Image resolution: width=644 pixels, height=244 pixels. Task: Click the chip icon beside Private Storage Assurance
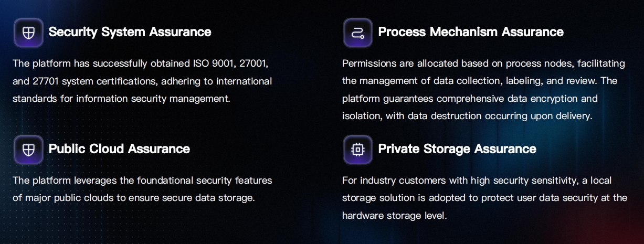(358, 150)
